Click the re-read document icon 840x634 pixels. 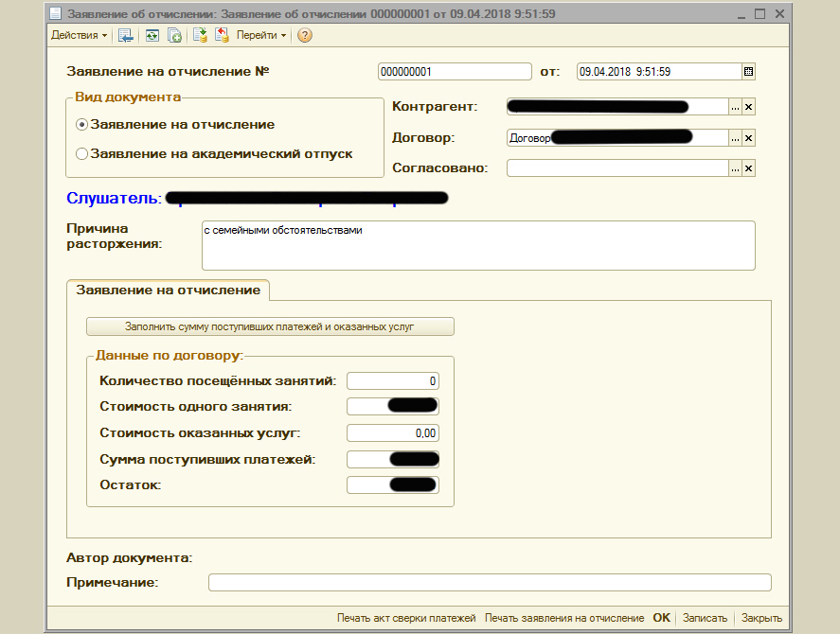coord(152,35)
